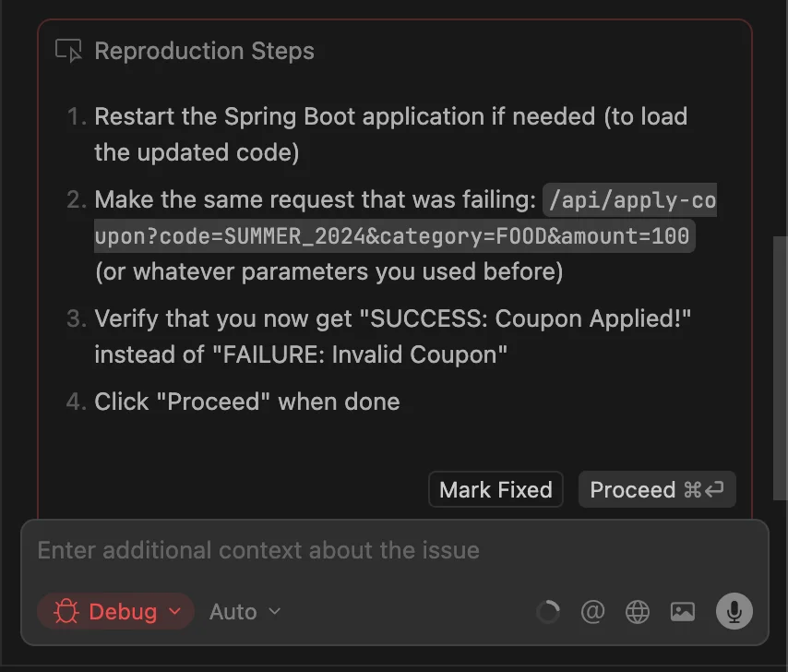This screenshot has height=672, width=788.
Task: Click the Reproduction Steps heading
Action: tap(204, 50)
